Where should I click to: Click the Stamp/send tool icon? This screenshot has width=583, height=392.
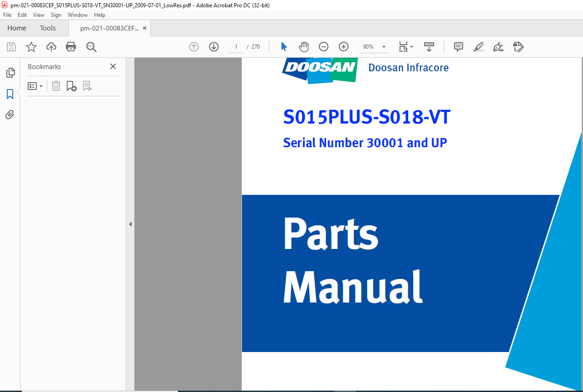518,47
